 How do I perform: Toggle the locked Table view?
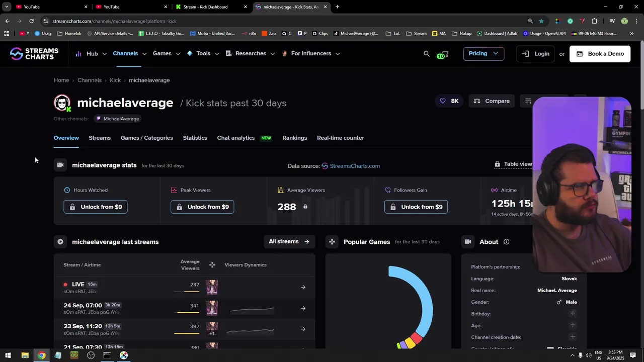pos(513,164)
